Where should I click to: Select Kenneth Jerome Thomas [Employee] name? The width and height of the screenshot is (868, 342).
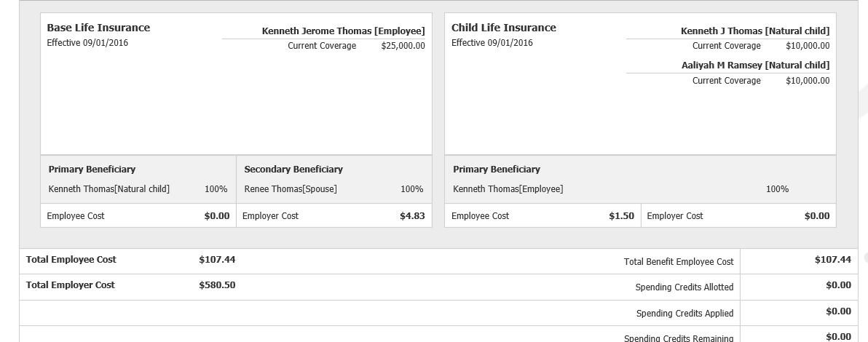(343, 31)
